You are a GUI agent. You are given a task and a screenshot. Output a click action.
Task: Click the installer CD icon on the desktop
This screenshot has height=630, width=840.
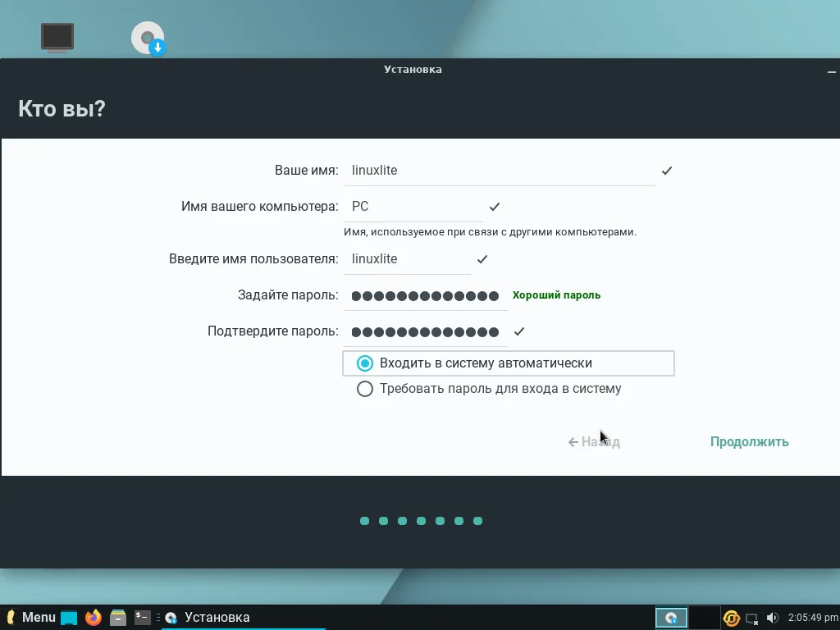tap(146, 37)
